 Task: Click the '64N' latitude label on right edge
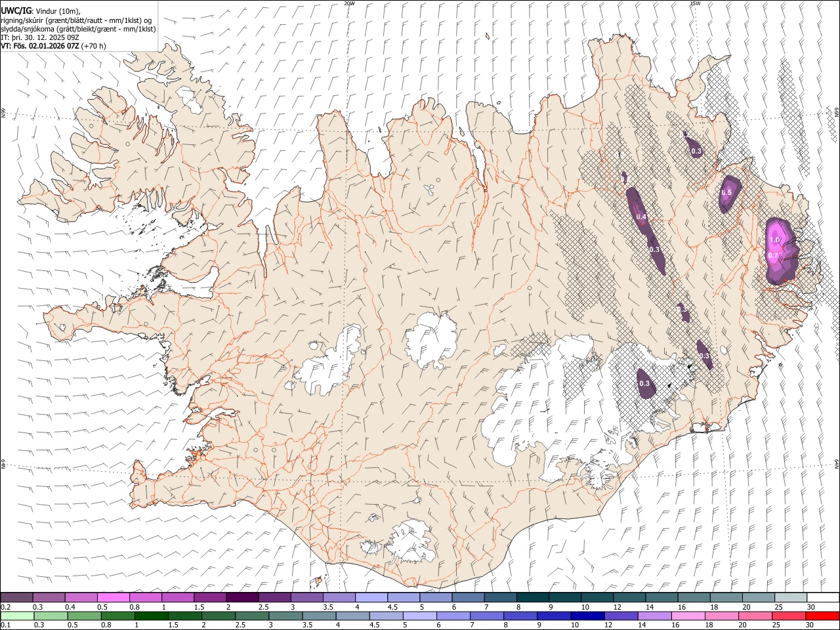(x=837, y=463)
